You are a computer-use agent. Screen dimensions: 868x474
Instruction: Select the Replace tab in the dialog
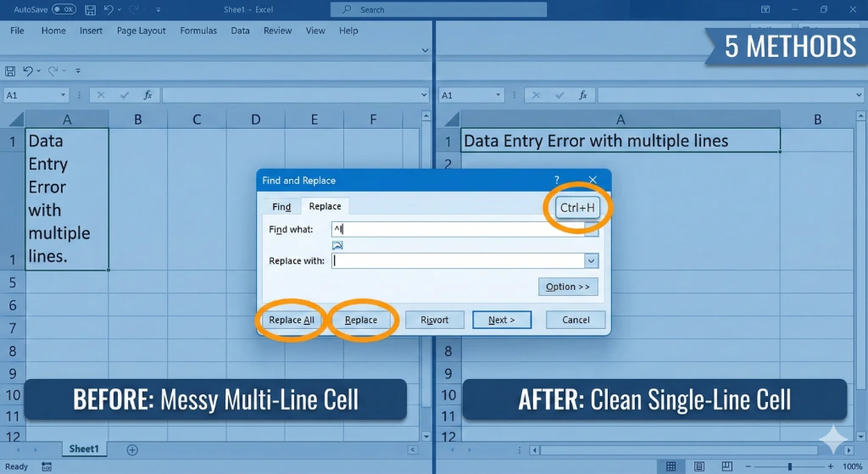tap(325, 206)
